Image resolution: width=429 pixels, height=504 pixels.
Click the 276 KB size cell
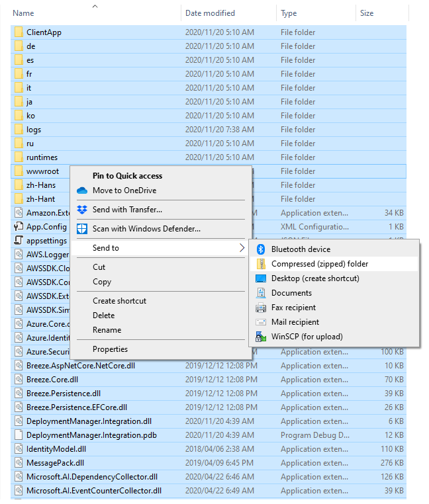[x=392, y=462]
